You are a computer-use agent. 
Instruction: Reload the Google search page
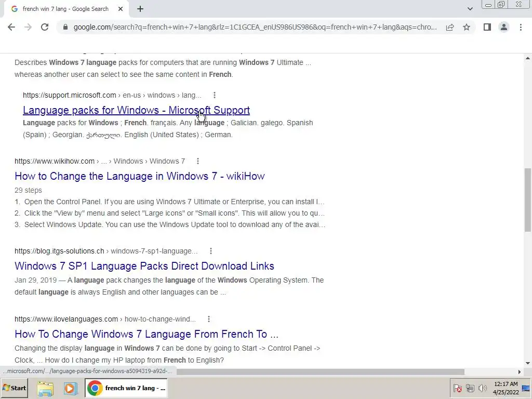pos(45,27)
